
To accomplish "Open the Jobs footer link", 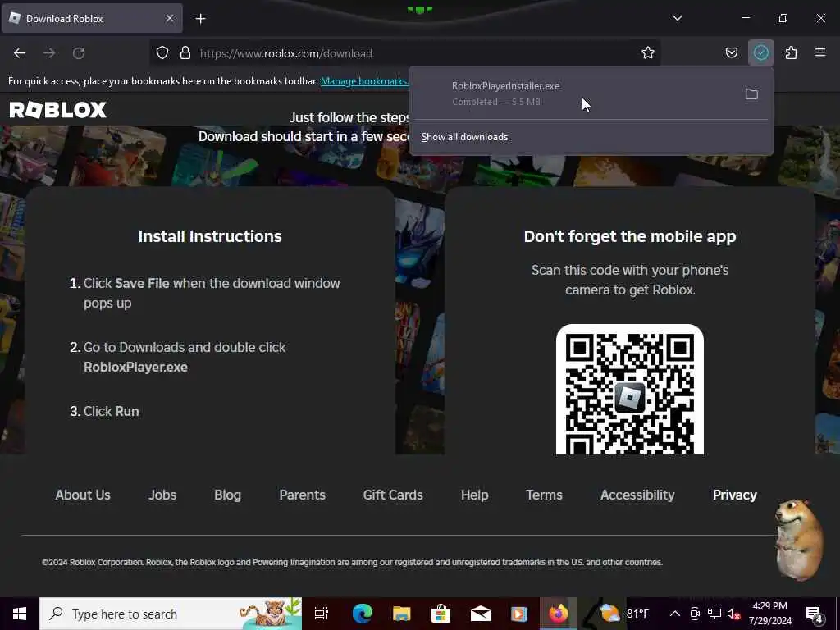I will 162,495.
